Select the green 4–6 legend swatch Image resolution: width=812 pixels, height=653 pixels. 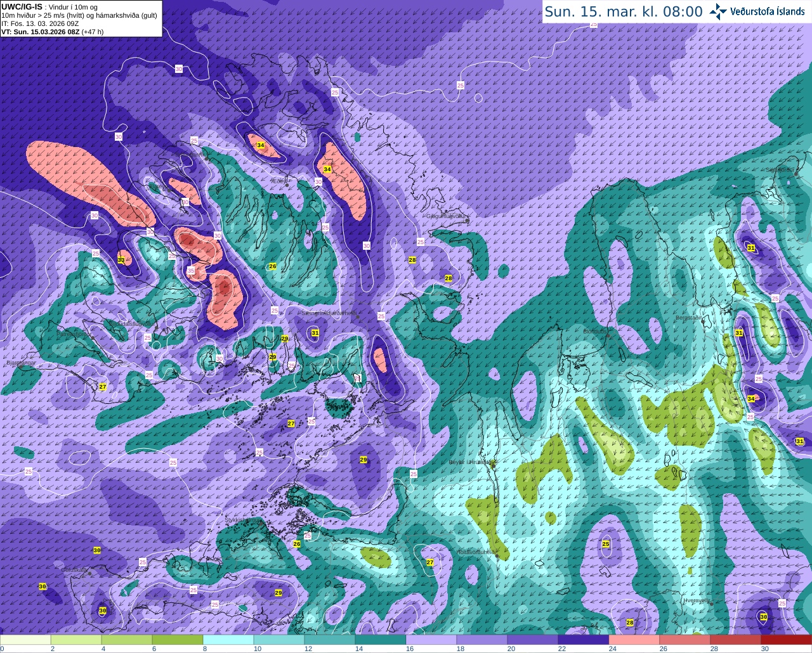[x=127, y=640]
